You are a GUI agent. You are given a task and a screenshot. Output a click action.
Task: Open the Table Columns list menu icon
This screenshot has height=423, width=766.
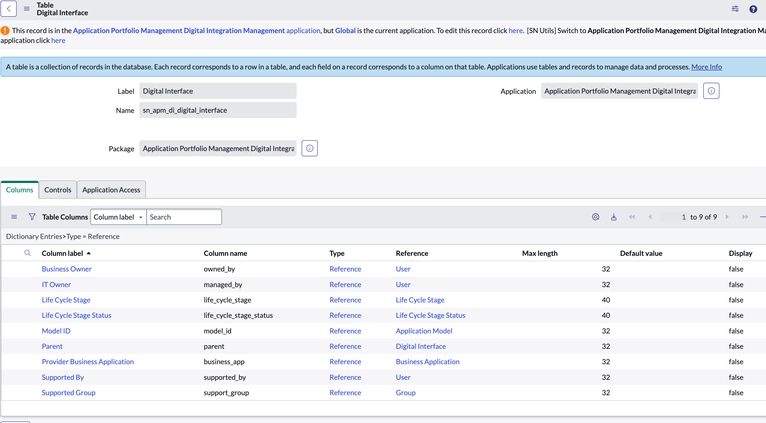(x=14, y=217)
